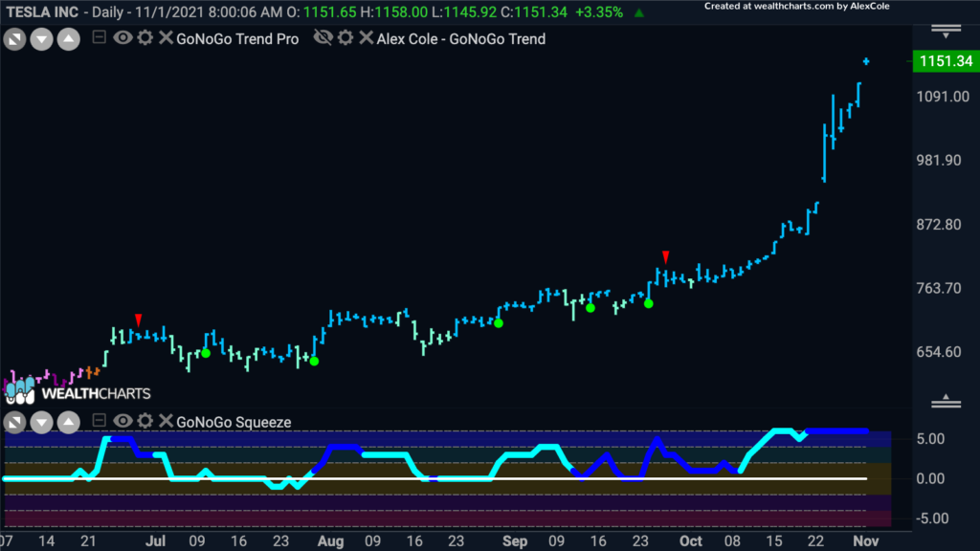Click the 5.00 squeeze scale label
Screen dimensions: 980x551
[930, 439]
